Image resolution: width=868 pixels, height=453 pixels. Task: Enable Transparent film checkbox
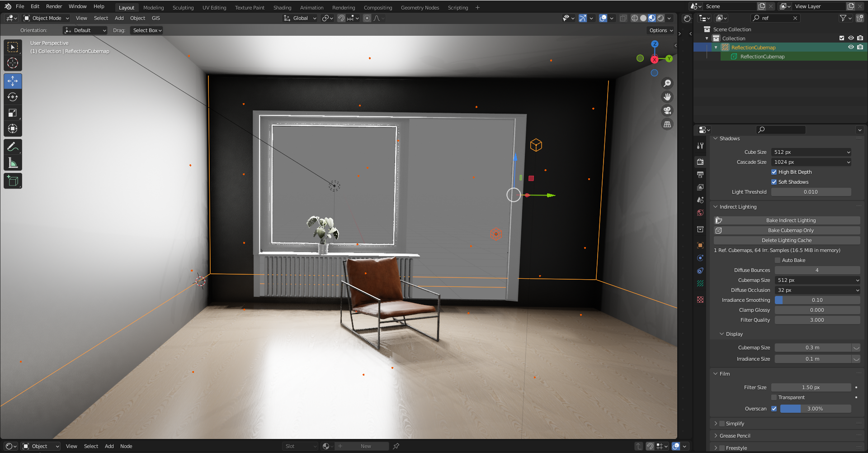[774, 397]
